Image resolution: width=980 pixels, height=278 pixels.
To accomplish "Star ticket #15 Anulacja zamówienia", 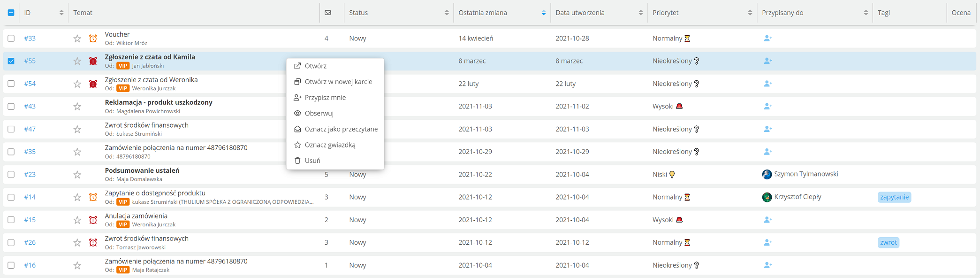I will click(x=77, y=220).
